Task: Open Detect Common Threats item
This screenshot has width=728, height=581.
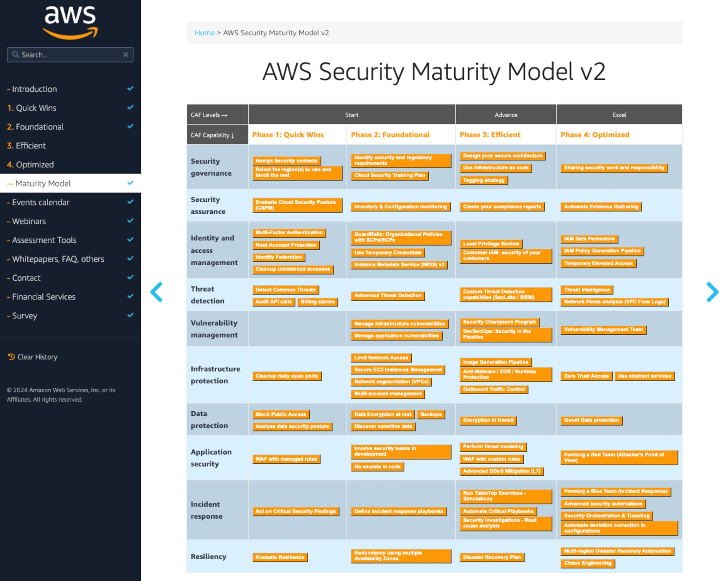Action: (x=286, y=290)
